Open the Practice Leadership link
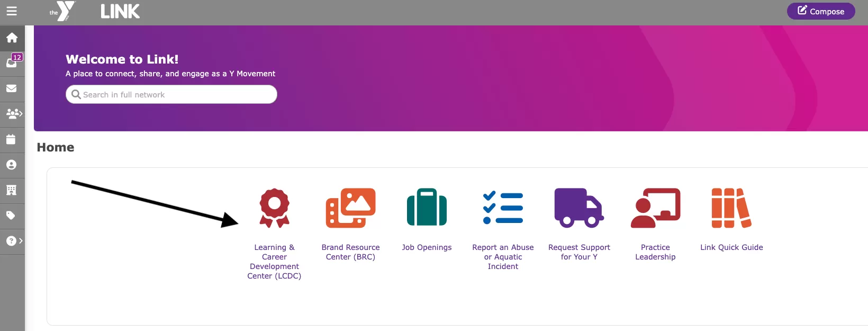The width and height of the screenshot is (868, 331). tap(655, 252)
